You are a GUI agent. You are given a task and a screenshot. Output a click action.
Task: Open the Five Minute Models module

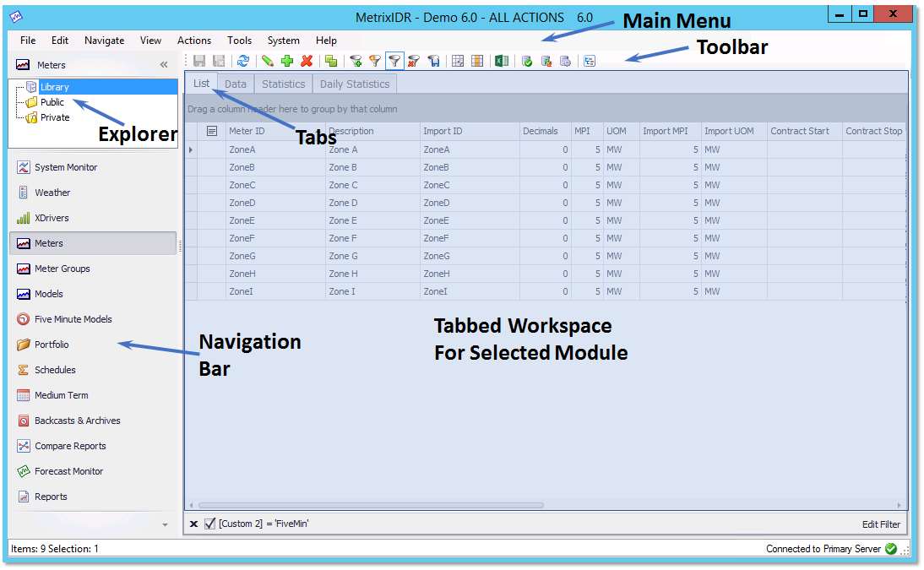click(93, 319)
